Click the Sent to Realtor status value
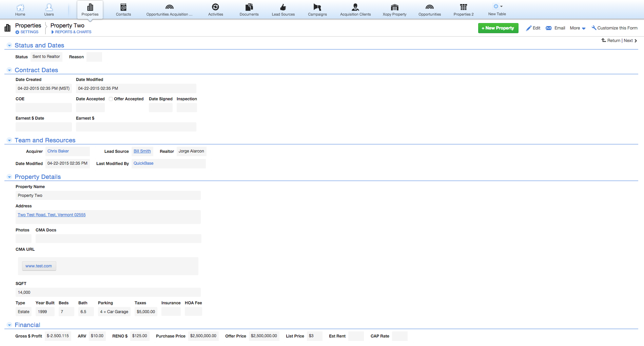Image resolution: width=644 pixels, height=346 pixels. (x=46, y=57)
